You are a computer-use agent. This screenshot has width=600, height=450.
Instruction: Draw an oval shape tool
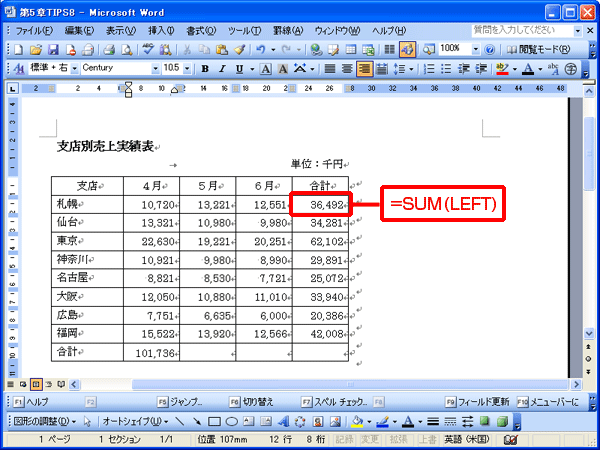232,422
